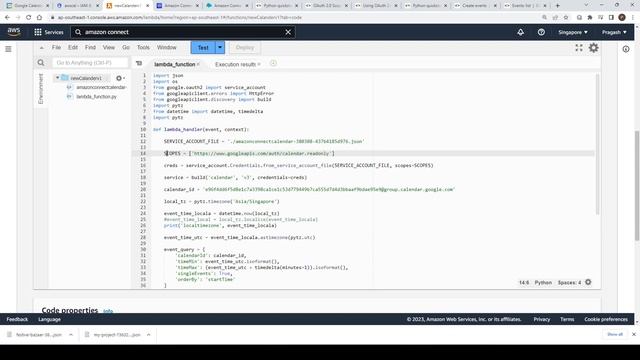The image size is (640, 360).
Task: Open the Singapore region dropdown
Action: 573,32
